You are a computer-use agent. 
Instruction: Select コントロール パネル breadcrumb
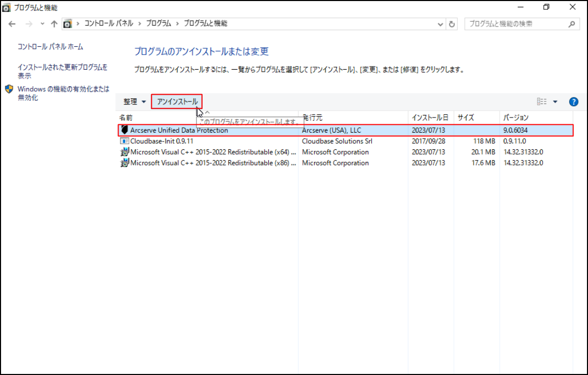click(108, 23)
